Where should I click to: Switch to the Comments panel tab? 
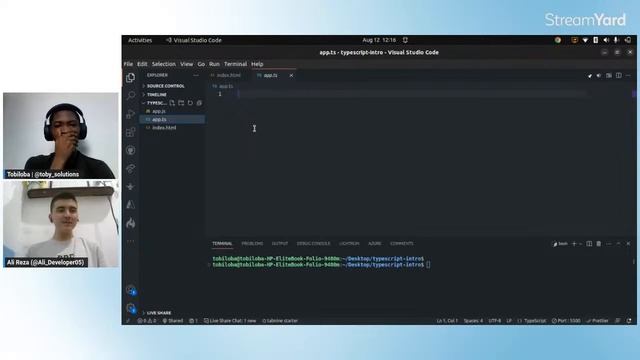[402, 244]
